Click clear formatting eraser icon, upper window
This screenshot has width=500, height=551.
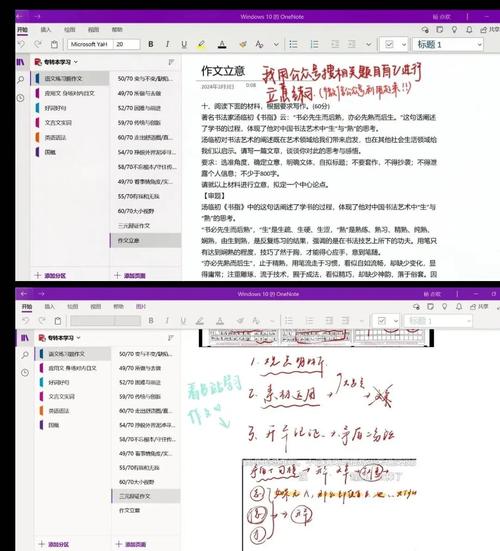[x=242, y=44]
